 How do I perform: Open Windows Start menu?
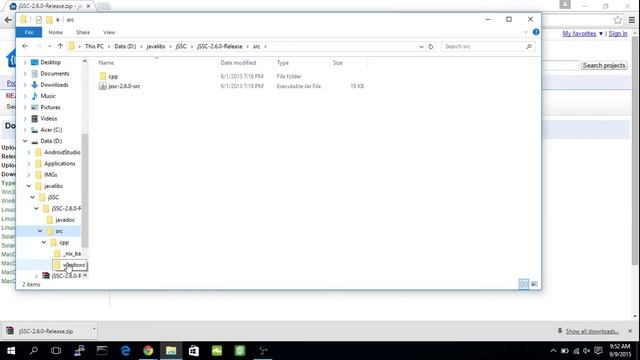click(11, 351)
